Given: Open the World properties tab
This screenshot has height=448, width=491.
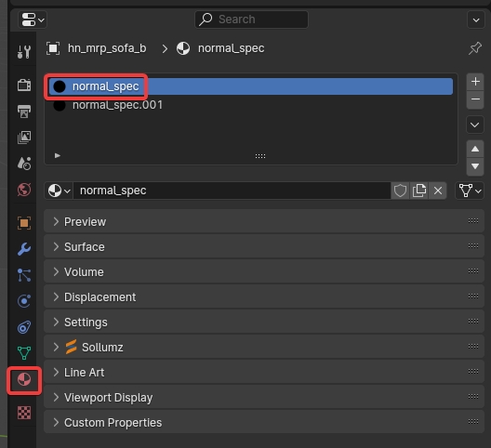Looking at the screenshot, I should (24, 190).
